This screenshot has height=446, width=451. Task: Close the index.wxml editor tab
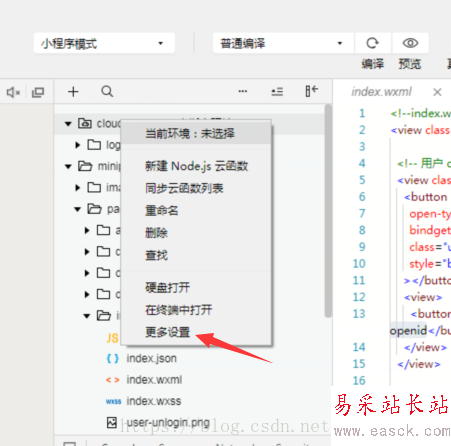tap(437, 92)
